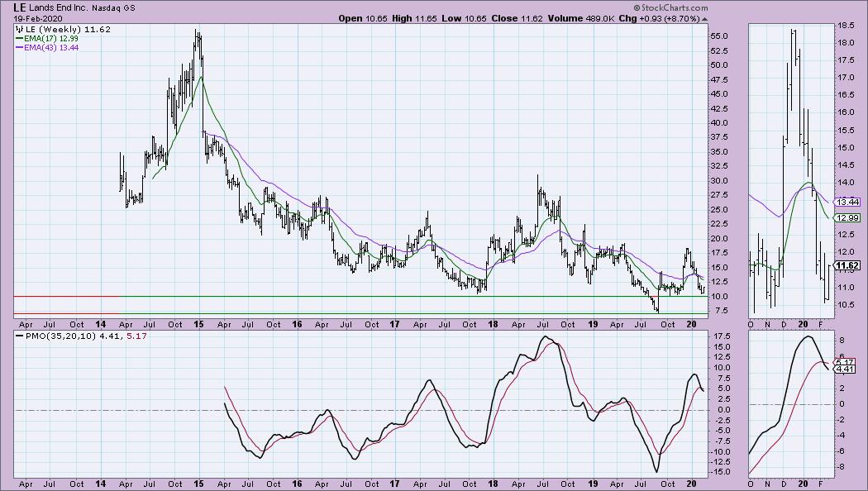Click the 19-Feb-2020 chart date

click(38, 19)
